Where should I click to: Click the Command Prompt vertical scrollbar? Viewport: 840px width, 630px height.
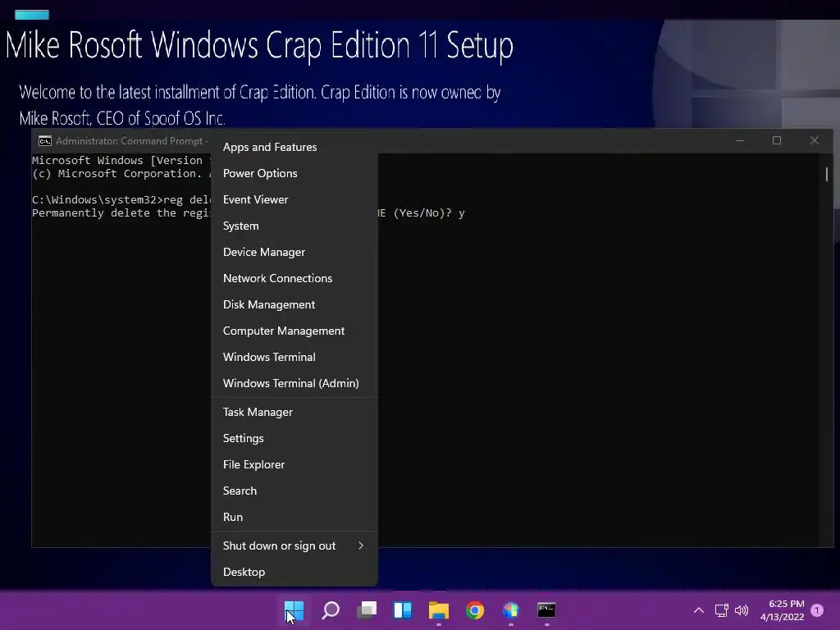click(826, 349)
